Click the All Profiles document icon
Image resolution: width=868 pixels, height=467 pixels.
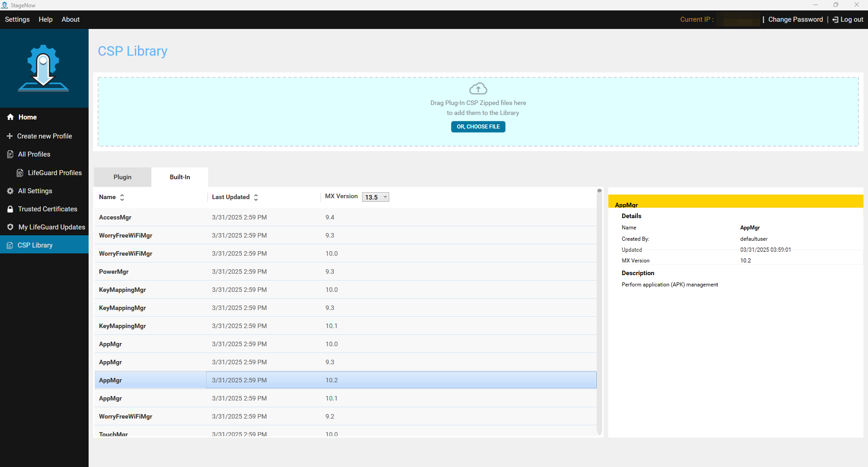tap(10, 154)
